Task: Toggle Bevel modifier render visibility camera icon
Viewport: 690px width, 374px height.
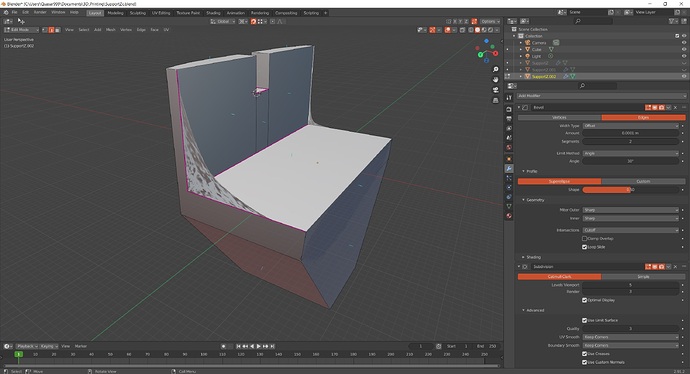Action: [661, 107]
